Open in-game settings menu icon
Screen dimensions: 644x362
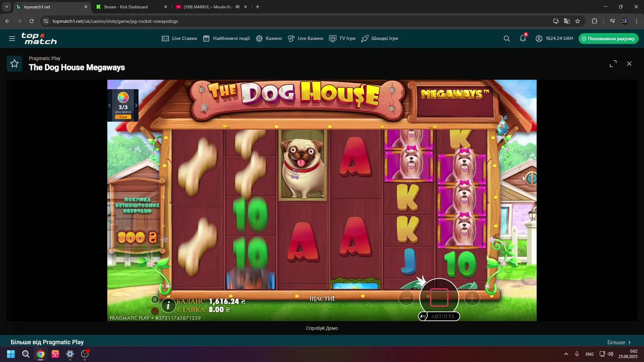pyautogui.click(x=155, y=299)
